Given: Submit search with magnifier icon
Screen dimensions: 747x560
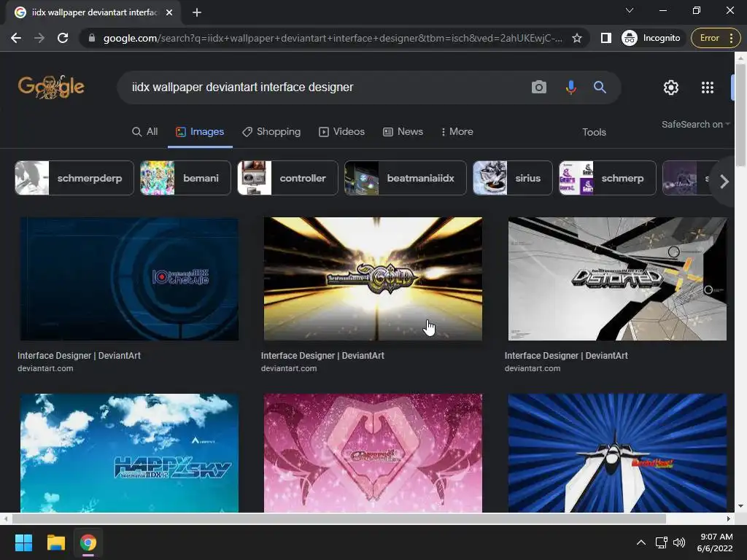Looking at the screenshot, I should [x=600, y=87].
